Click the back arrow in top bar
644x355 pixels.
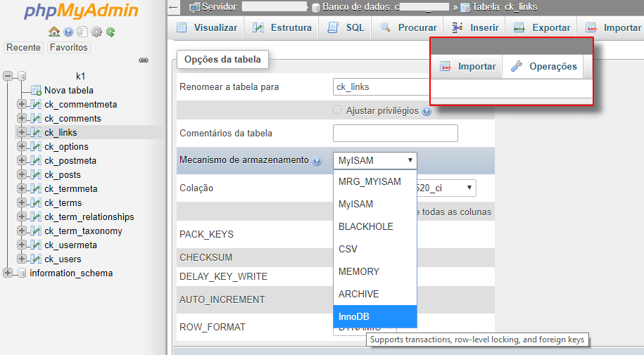coord(173,7)
